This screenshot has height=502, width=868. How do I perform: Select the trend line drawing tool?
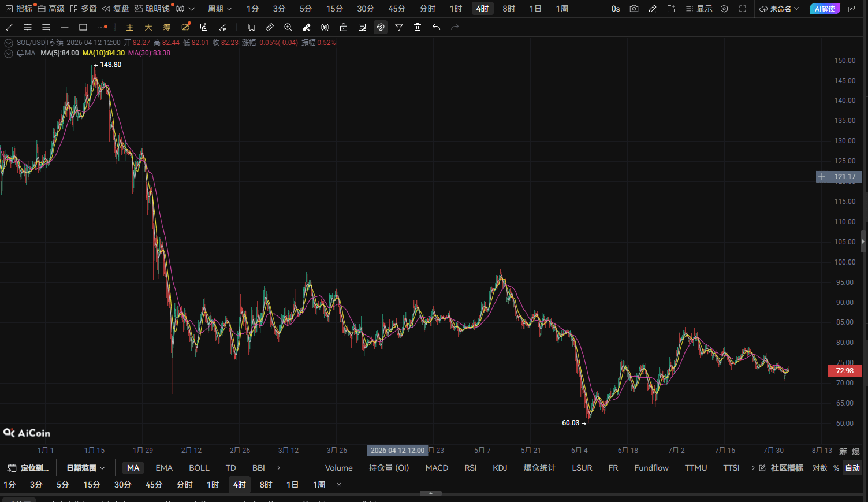click(x=9, y=27)
